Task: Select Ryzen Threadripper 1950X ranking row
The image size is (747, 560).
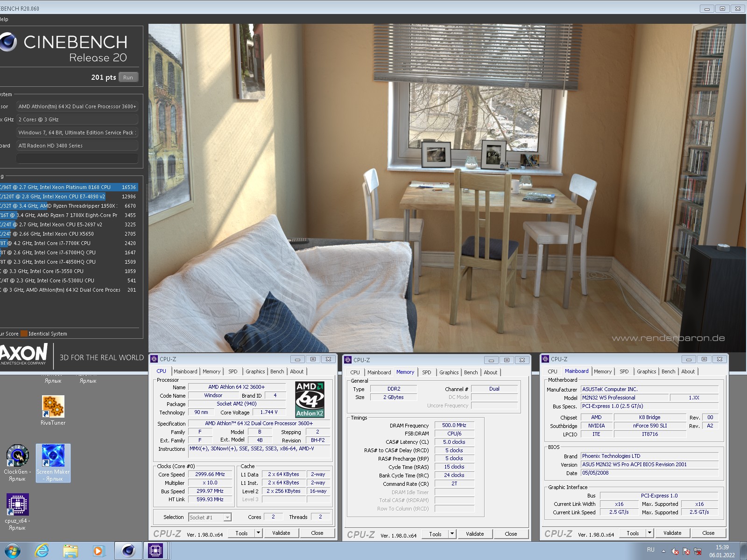Action: click(69, 206)
